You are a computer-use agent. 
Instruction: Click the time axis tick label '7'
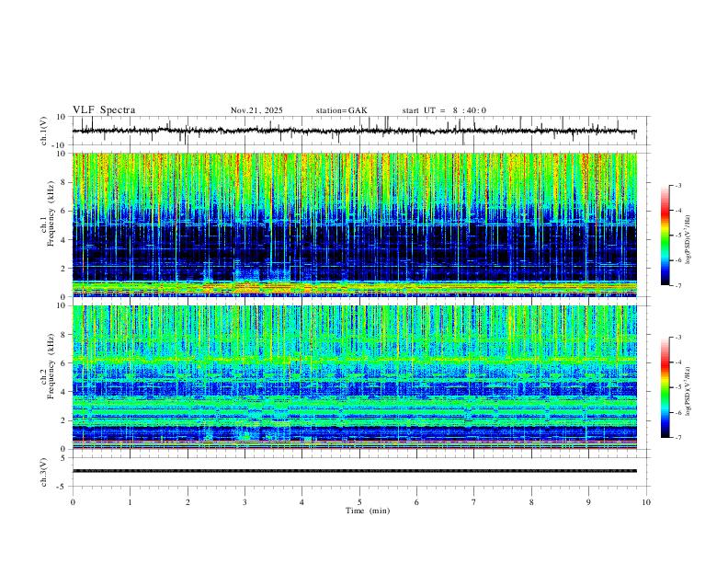tap(474, 502)
